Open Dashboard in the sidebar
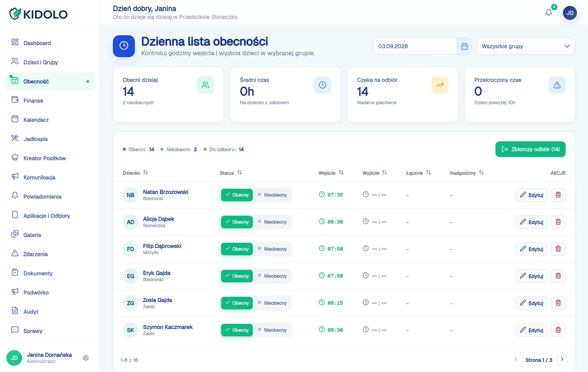588x372 pixels. 50,43
